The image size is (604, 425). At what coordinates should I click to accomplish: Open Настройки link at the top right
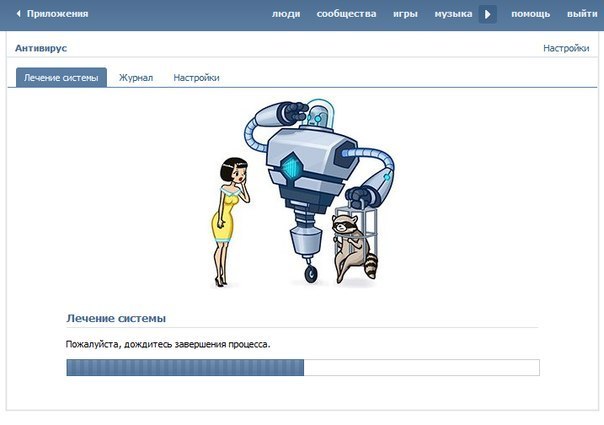click(566, 48)
